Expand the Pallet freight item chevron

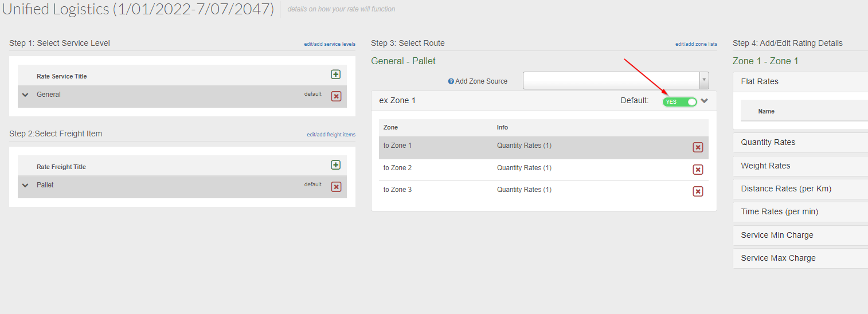tap(25, 186)
